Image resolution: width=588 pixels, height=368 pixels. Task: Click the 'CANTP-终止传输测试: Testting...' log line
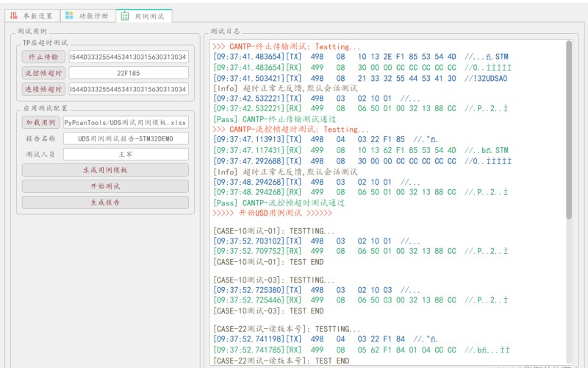pyautogui.click(x=286, y=46)
